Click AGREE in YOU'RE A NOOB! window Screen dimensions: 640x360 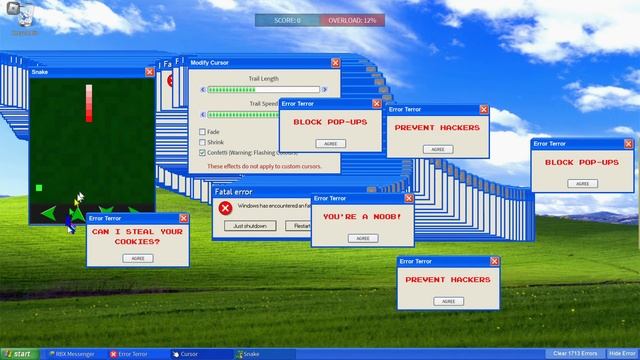363,238
